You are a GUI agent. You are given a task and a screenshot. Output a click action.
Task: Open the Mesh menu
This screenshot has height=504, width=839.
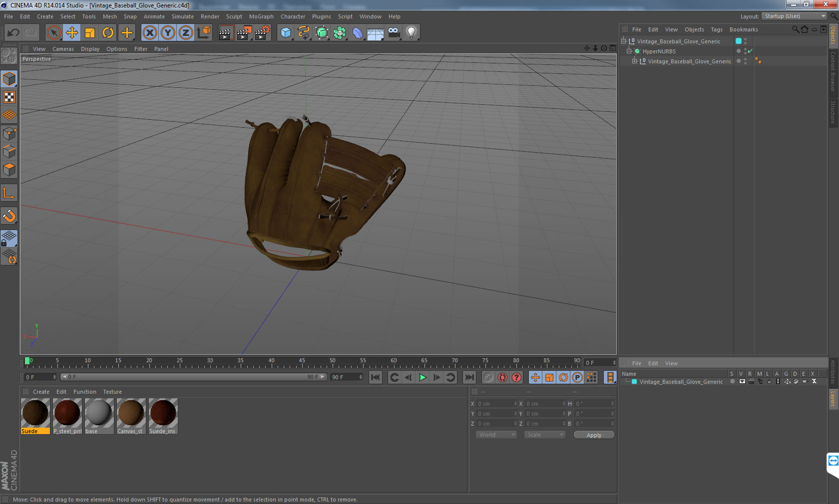(110, 16)
